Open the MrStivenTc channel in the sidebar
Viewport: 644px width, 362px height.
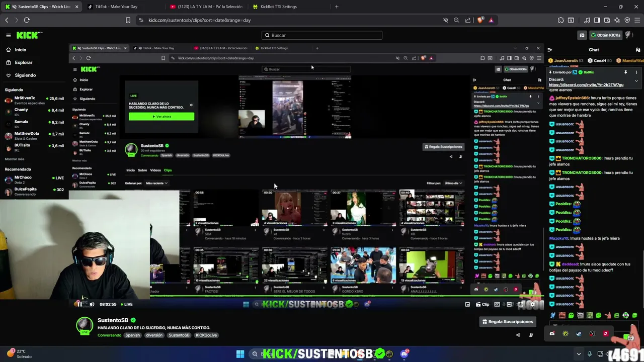34,100
